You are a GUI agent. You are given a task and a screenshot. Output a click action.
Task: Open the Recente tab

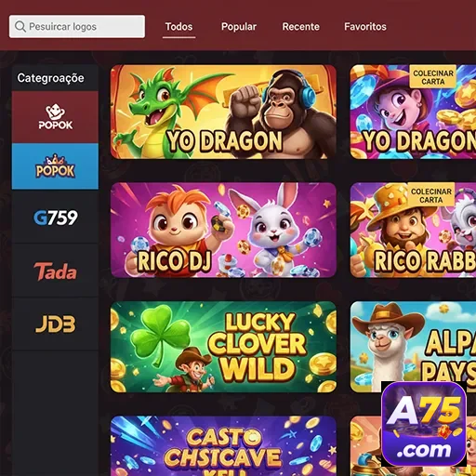click(300, 27)
